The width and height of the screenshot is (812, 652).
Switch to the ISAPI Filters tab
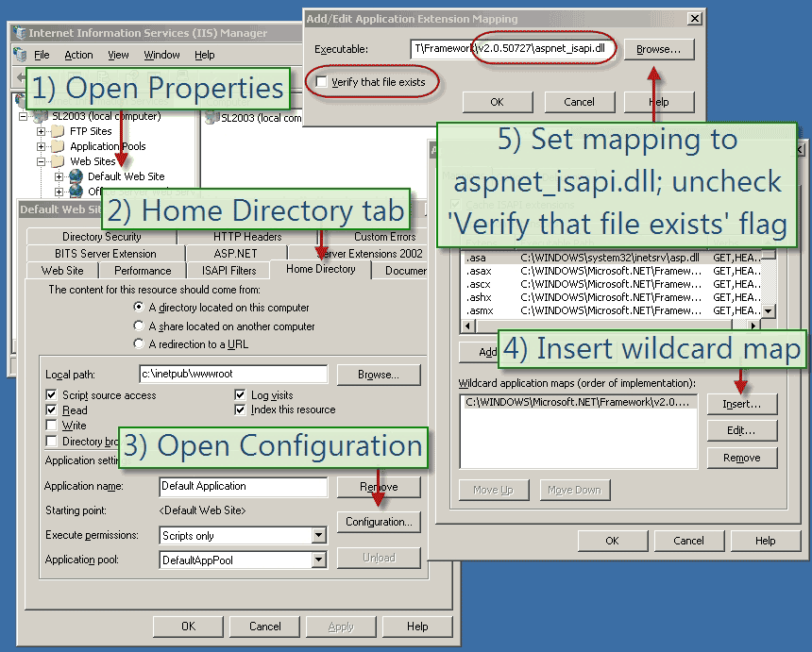pos(228,271)
